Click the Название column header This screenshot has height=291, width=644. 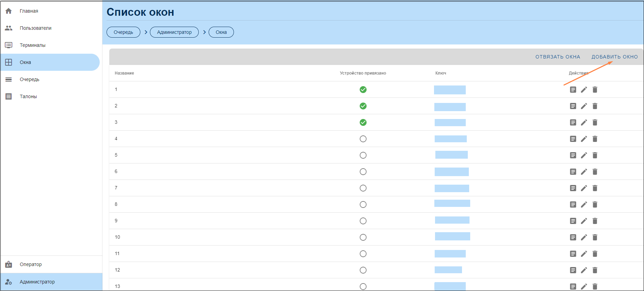124,73
